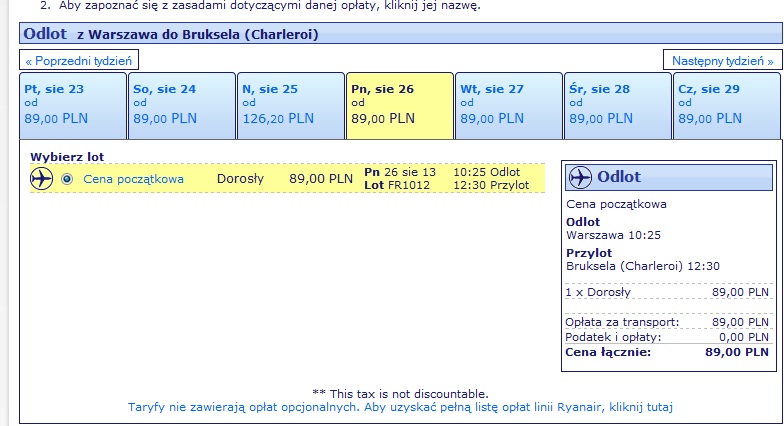Switch to the Wt, sie 27 date tab
Viewport: 784px width, 426px height.
point(509,106)
